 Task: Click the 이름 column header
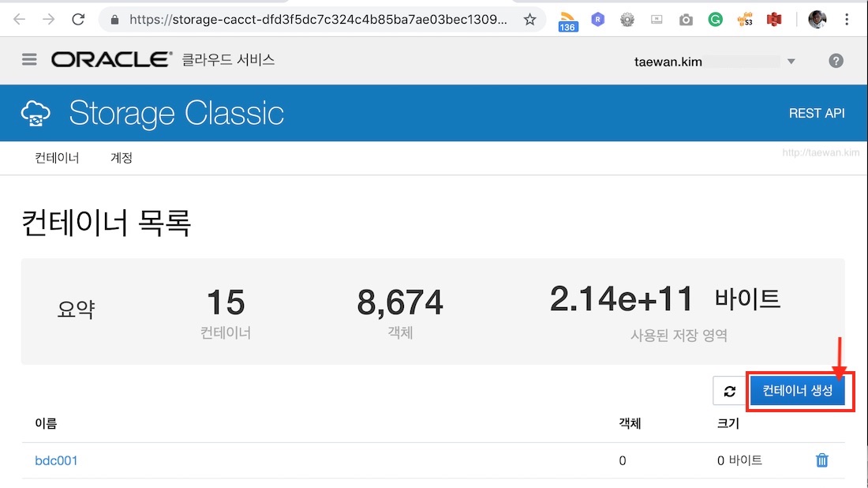(46, 424)
